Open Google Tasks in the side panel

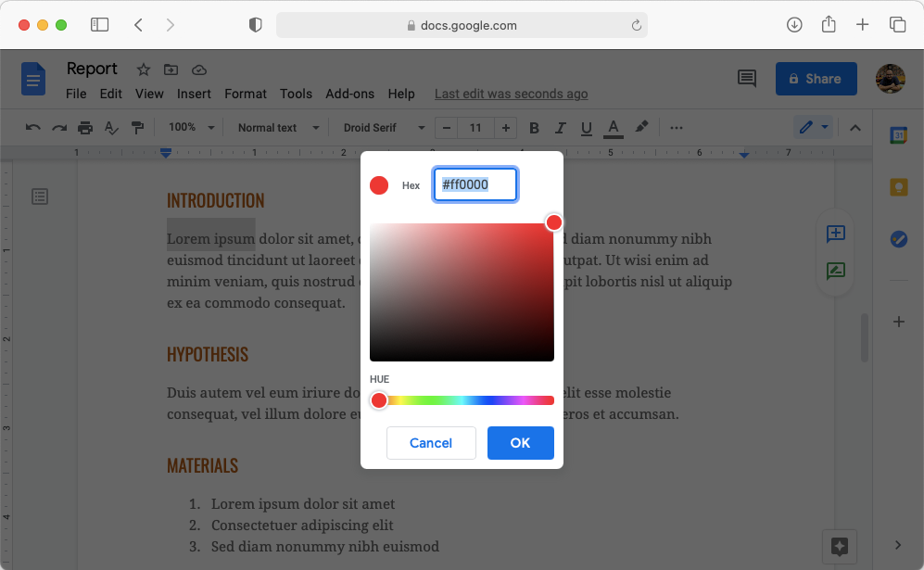pyautogui.click(x=898, y=238)
